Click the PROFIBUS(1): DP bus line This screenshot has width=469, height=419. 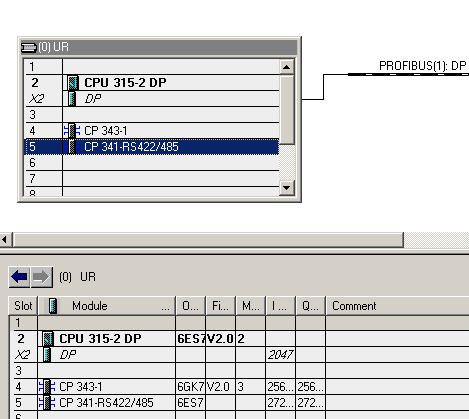[408, 74]
